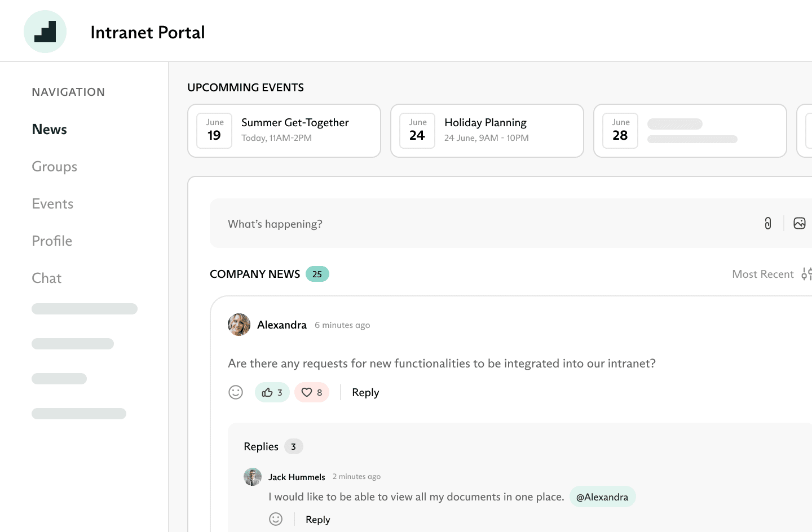Toggle heart reaction with 8 loves
Viewport: 812px width, 532px height.
(312, 392)
